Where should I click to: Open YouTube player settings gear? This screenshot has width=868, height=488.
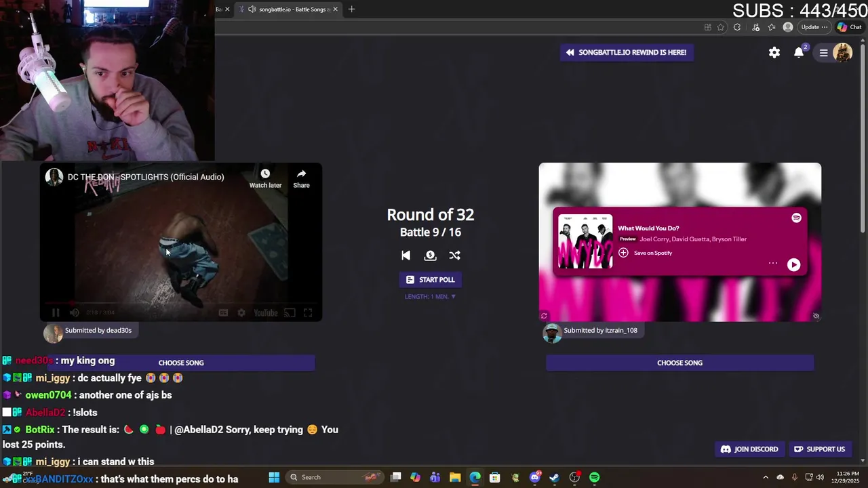tap(241, 312)
